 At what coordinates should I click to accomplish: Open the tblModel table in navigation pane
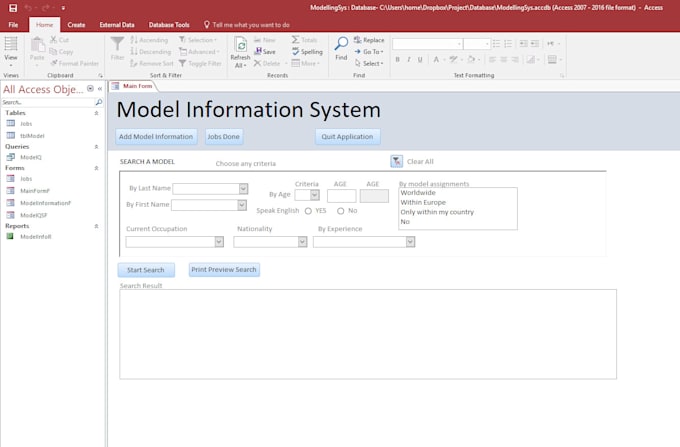click(x=32, y=136)
